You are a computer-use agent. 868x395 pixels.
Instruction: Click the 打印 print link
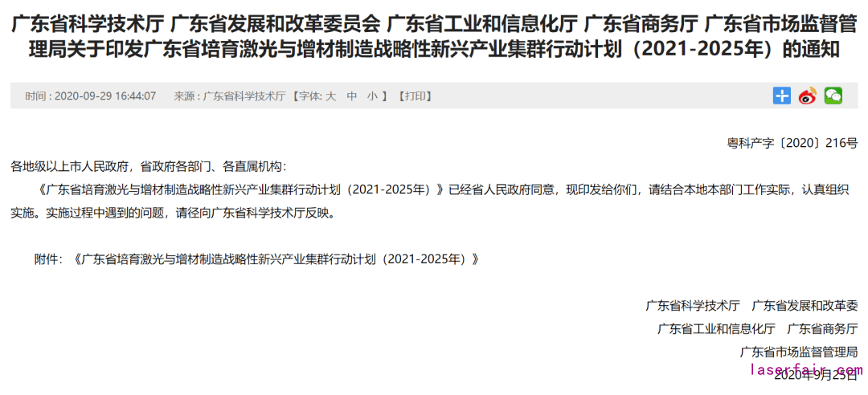tap(416, 96)
